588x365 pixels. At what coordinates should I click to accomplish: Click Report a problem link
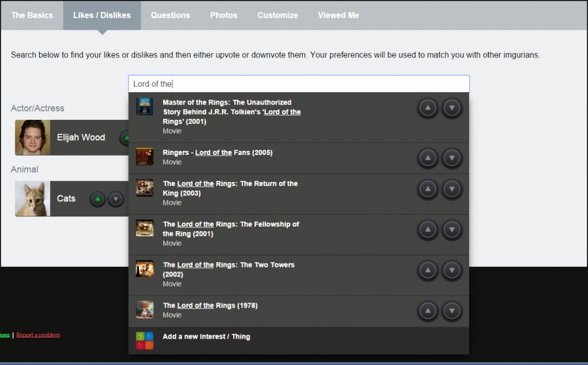pos(38,335)
